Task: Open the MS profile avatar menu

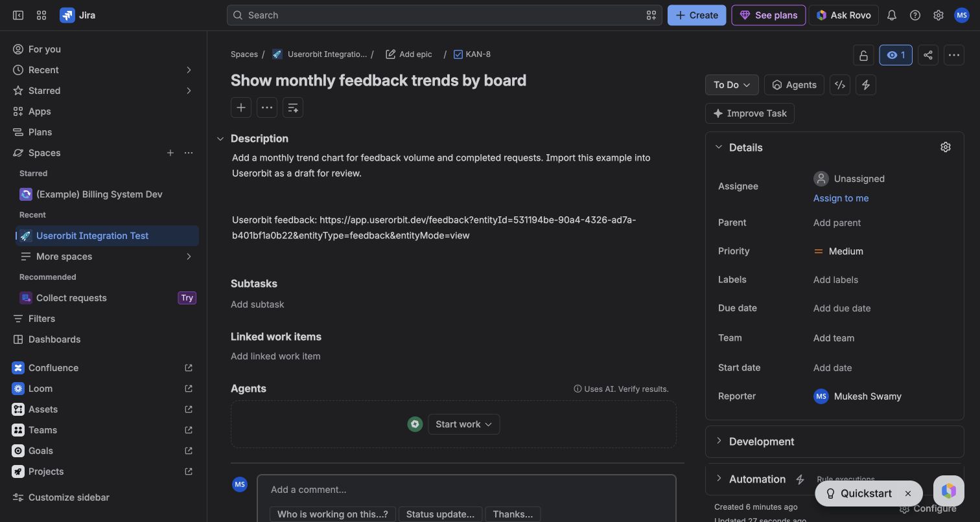Action: 962,15
